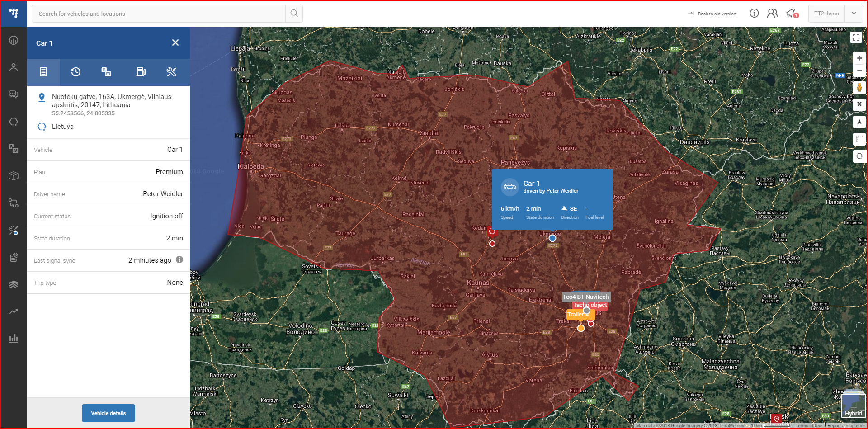The image size is (868, 429).
Task: Click the Ignition off current status row
Action: point(108,216)
